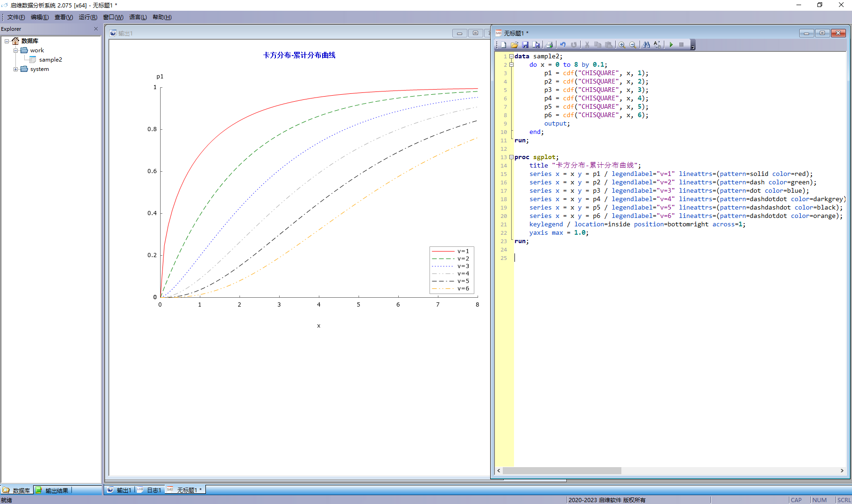Click the 输出1 window title
The image size is (852, 504).
pos(125,34)
